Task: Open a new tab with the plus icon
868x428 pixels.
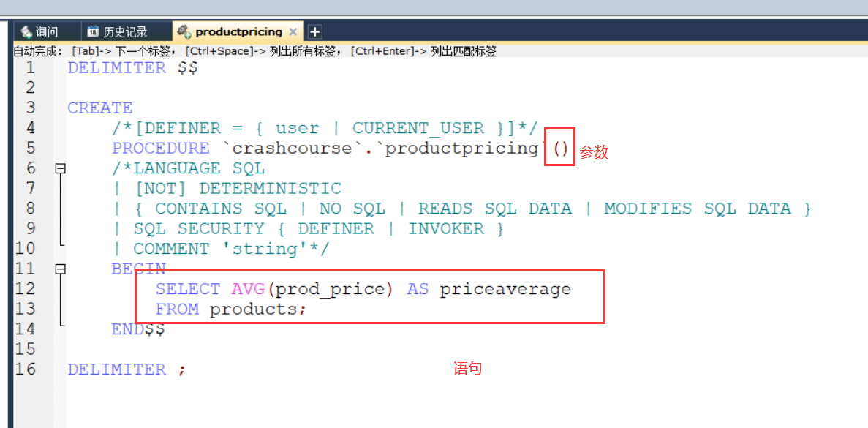Action: click(x=314, y=31)
